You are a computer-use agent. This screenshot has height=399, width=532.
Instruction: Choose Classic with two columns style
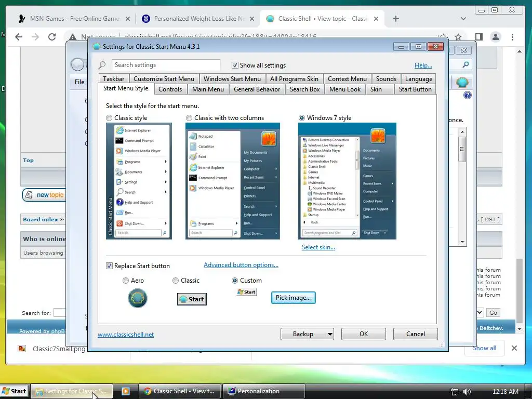(x=189, y=118)
